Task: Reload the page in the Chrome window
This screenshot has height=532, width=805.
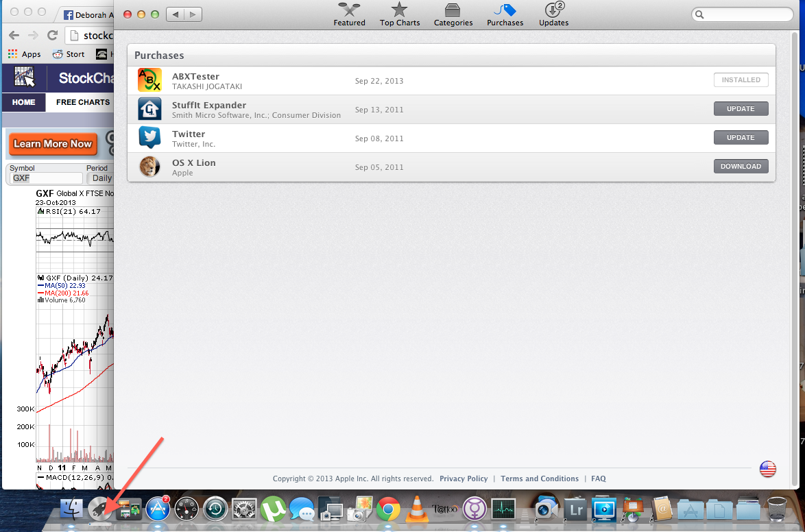Action: (52, 35)
